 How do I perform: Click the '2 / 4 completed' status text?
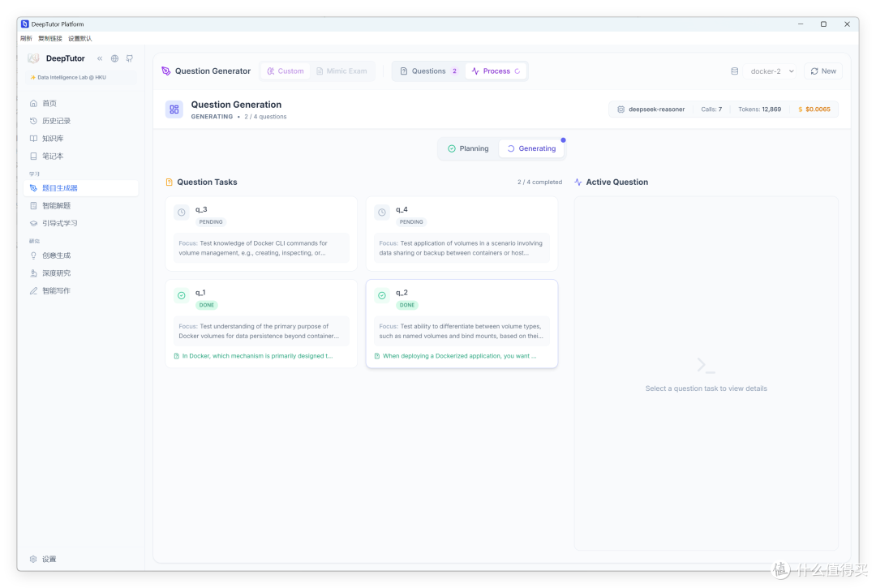pos(539,182)
